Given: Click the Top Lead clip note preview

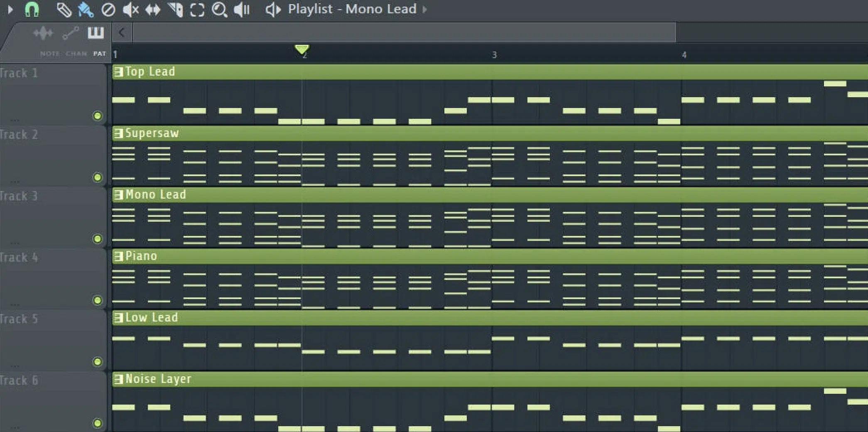Looking at the screenshot, I should pyautogui.click(x=490, y=102).
